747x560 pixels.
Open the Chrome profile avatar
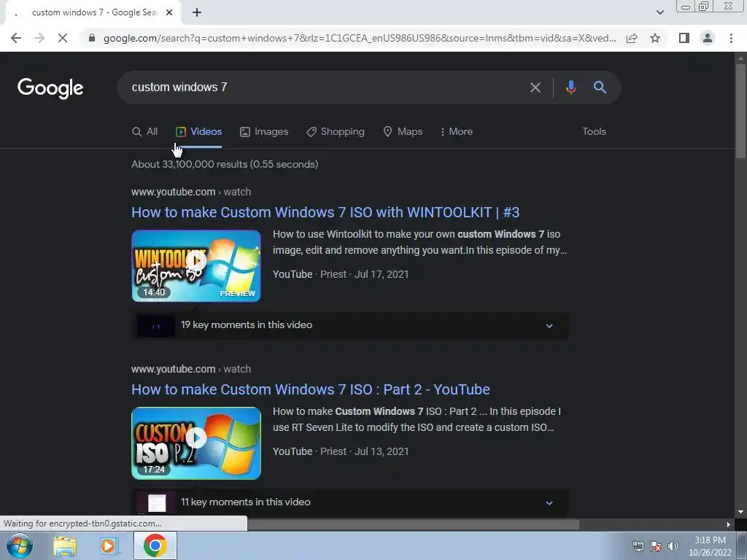pos(708,38)
